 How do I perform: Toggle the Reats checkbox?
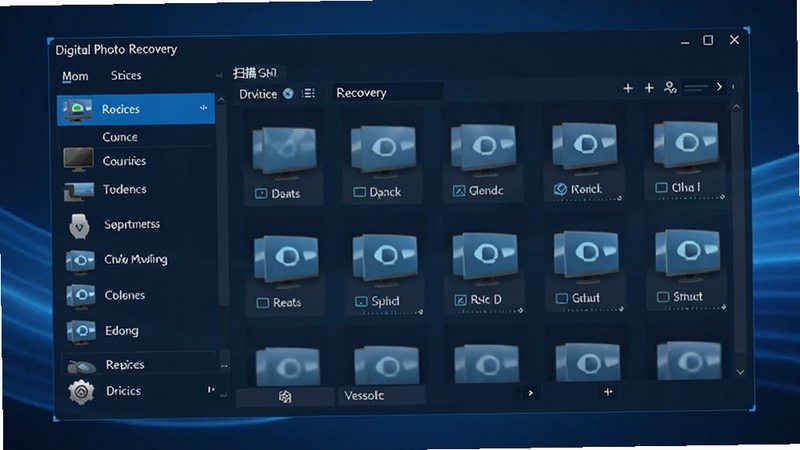[262, 303]
